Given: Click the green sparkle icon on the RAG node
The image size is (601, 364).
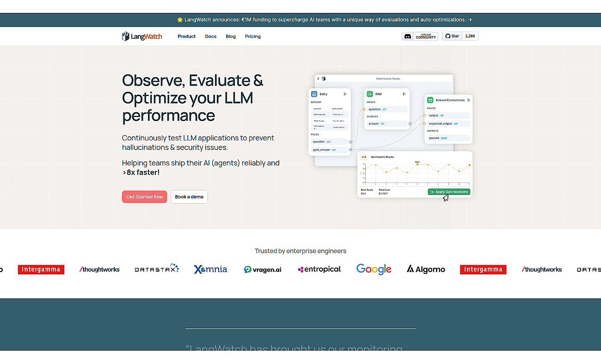Looking at the screenshot, I should 370,94.
